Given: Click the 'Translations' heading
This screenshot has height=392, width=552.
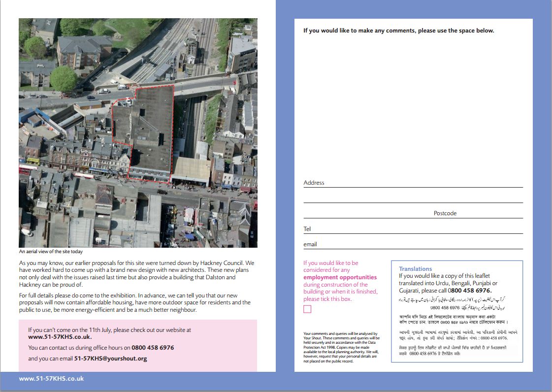Looking at the screenshot, I should tap(415, 269).
